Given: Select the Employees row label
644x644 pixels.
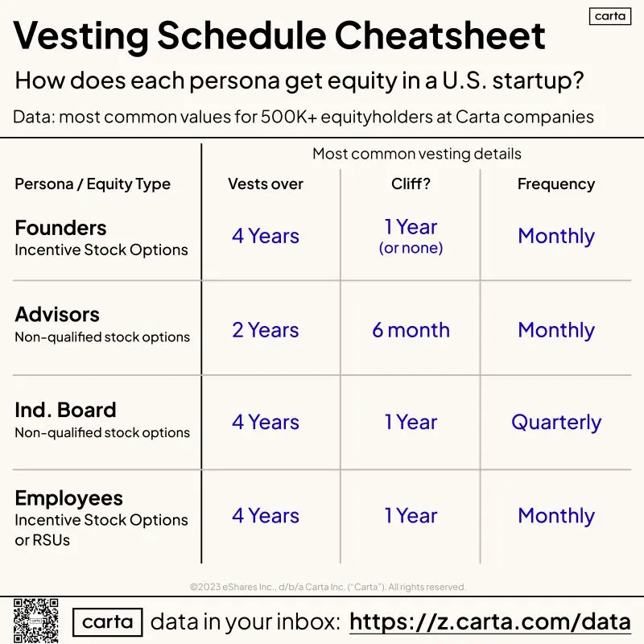Looking at the screenshot, I should click(69, 498).
